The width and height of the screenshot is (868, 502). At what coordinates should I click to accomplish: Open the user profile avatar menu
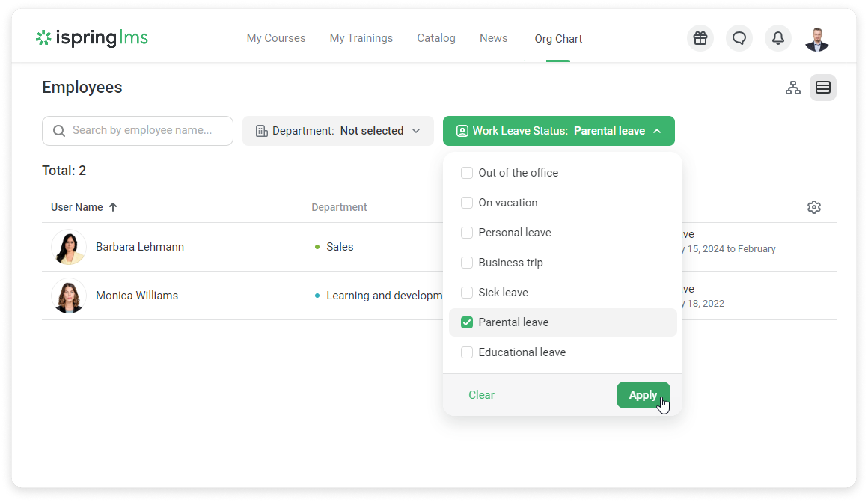point(817,39)
